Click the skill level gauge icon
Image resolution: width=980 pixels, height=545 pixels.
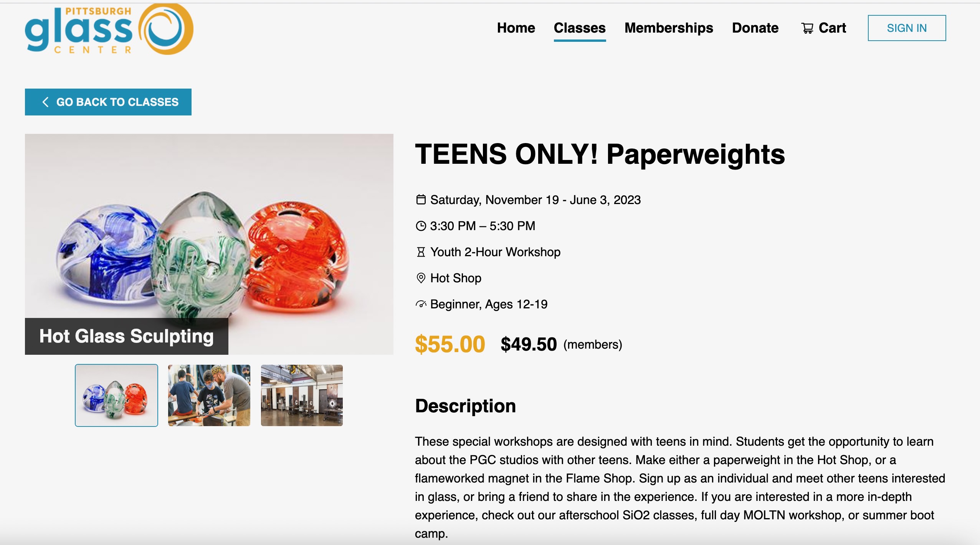tap(421, 304)
